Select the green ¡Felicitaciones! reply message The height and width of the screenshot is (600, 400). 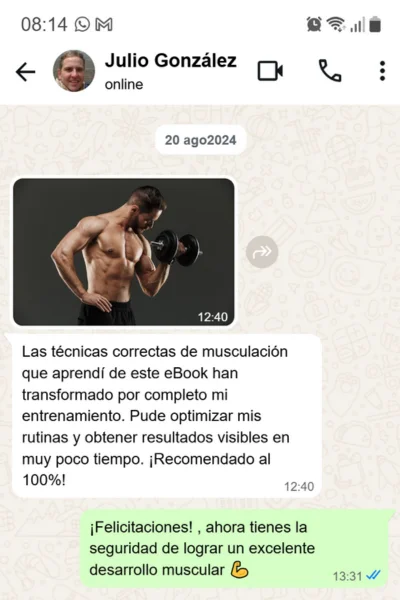[237, 549]
